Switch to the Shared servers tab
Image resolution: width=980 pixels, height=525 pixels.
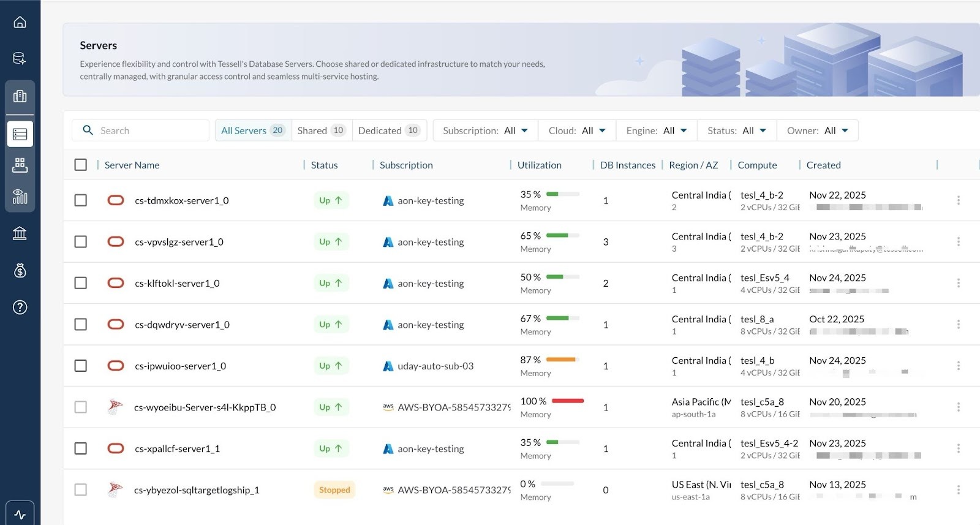322,130
